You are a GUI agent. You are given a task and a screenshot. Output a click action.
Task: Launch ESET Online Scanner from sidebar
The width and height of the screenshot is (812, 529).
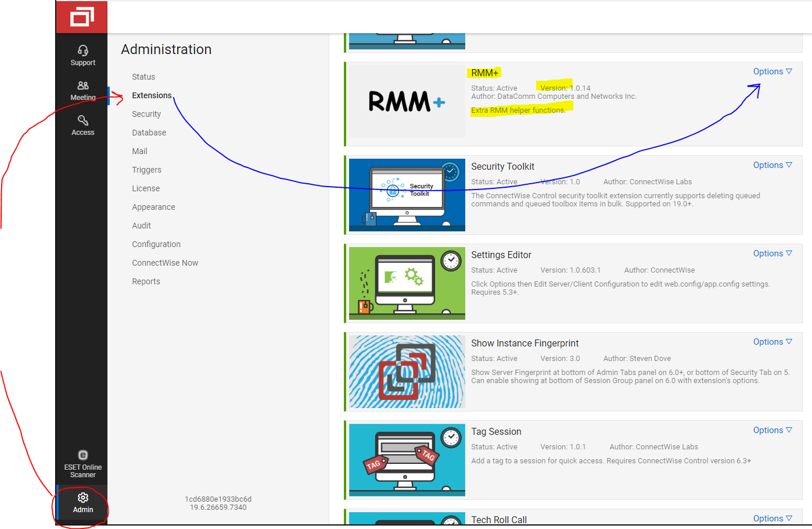click(82, 464)
